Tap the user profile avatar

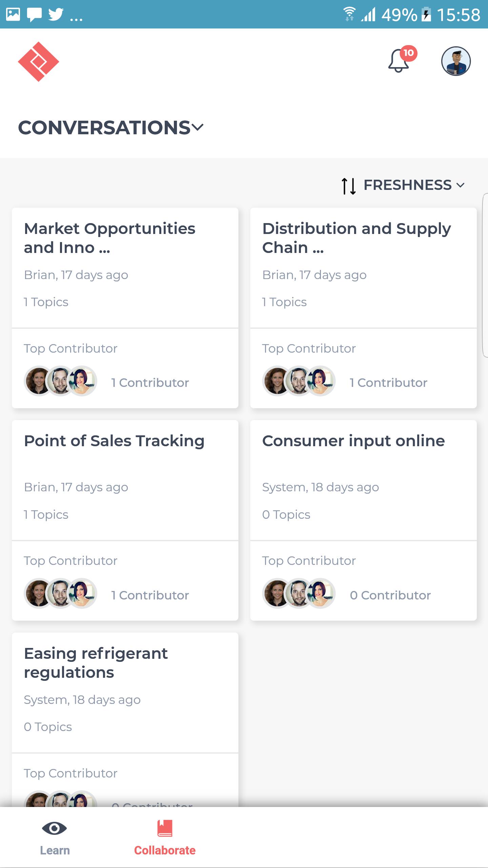pos(456,61)
